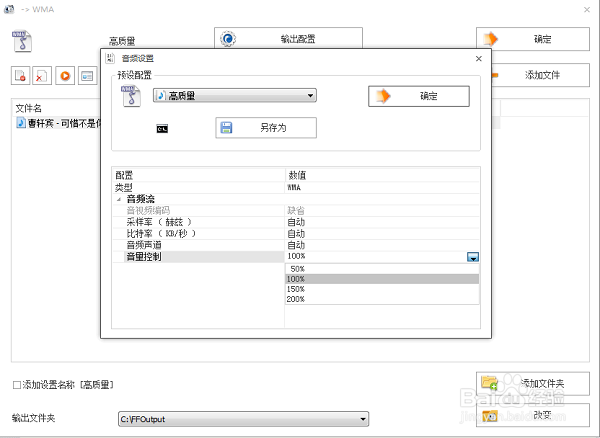Click the 输出配置 output settings button
Screen dimensions: 600x438
pyautogui.click(x=288, y=38)
